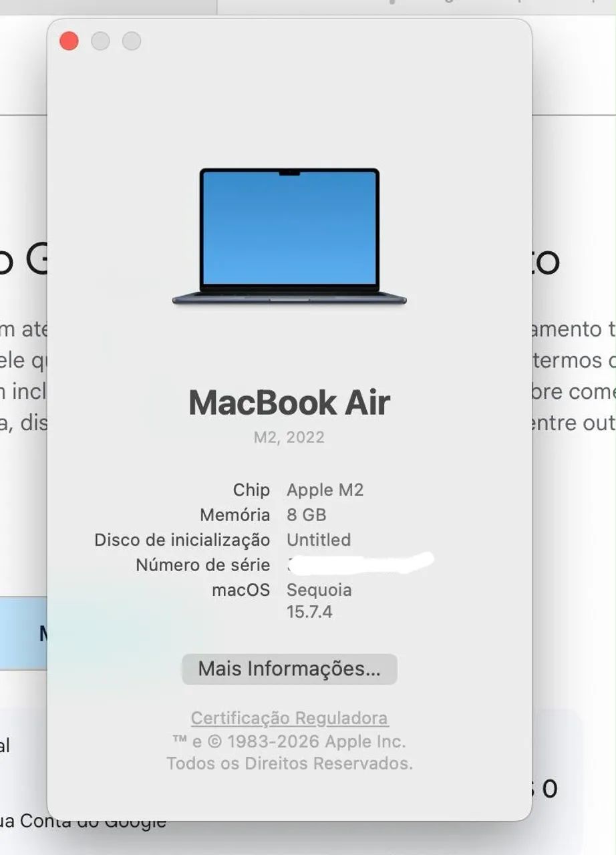Click the Apple M2 chip value

325,490
